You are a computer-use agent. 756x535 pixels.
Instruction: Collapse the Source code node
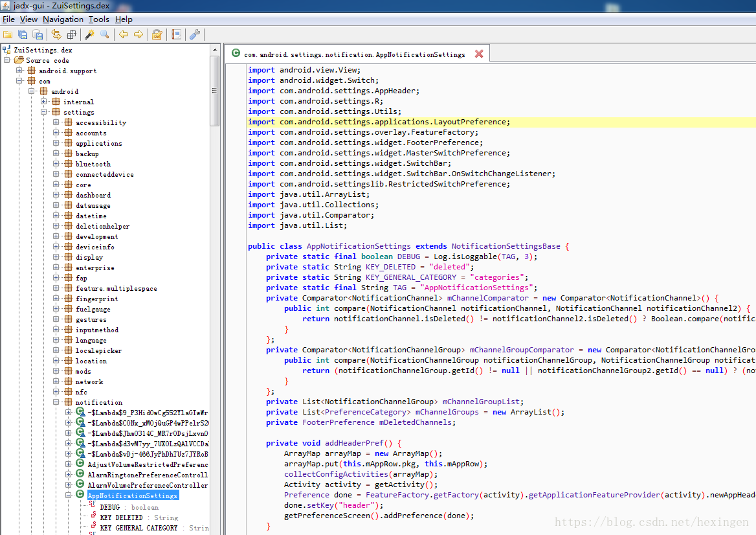[x=7, y=60]
